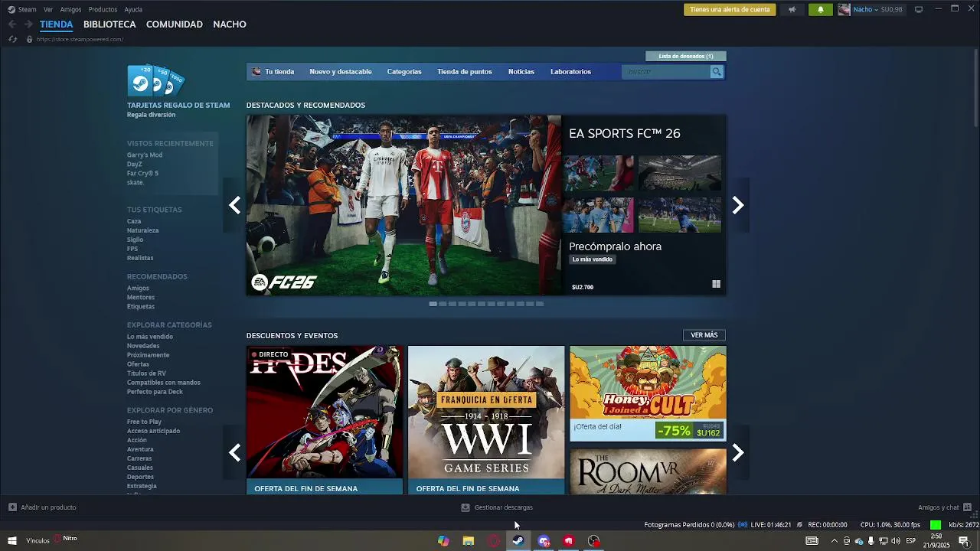
Task: Open Copilot from the taskbar
Action: coord(443,541)
